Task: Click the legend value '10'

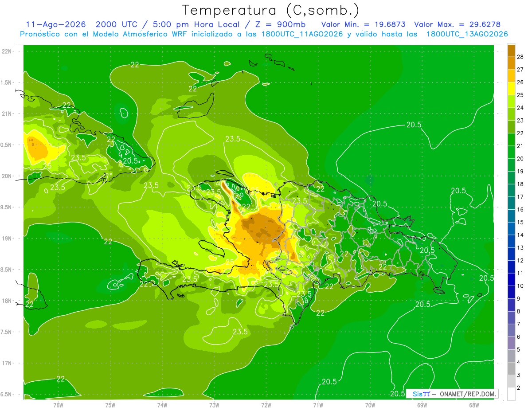Action: [520, 286]
